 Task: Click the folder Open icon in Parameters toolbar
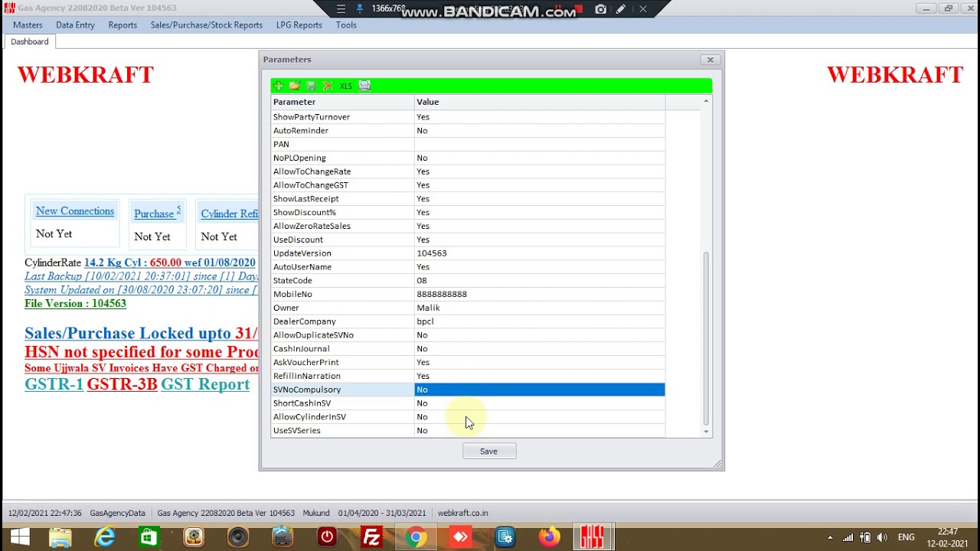pos(294,86)
